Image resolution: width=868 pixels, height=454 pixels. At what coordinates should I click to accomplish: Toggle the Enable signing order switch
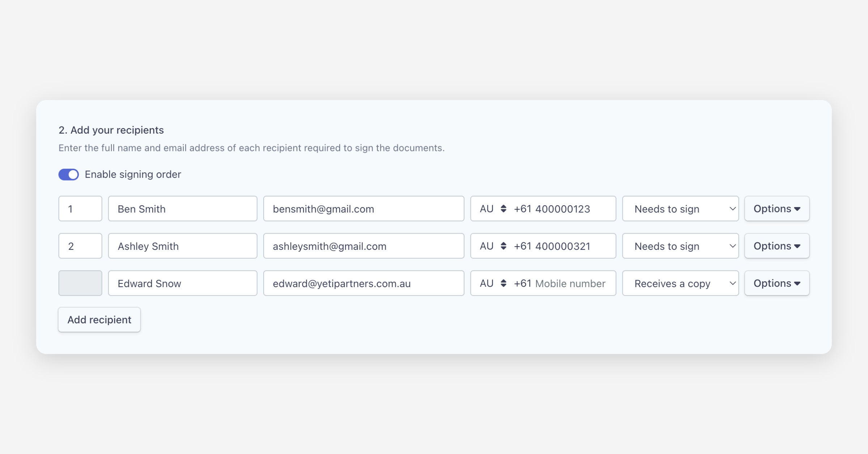[x=69, y=175]
